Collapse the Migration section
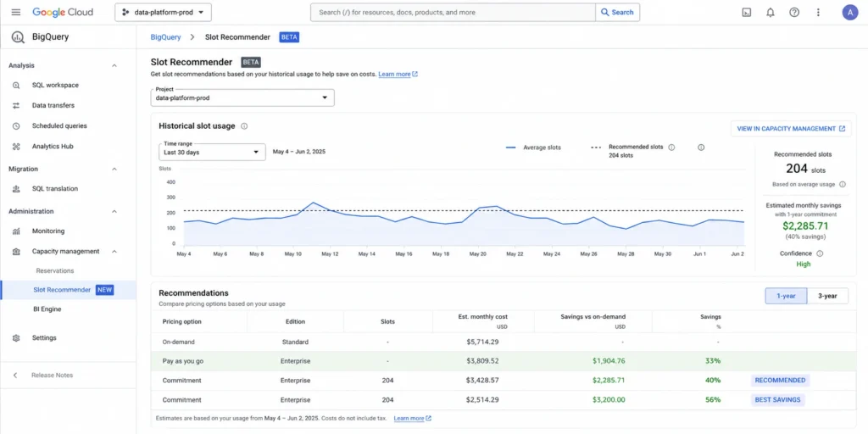868x434 pixels. (x=114, y=169)
